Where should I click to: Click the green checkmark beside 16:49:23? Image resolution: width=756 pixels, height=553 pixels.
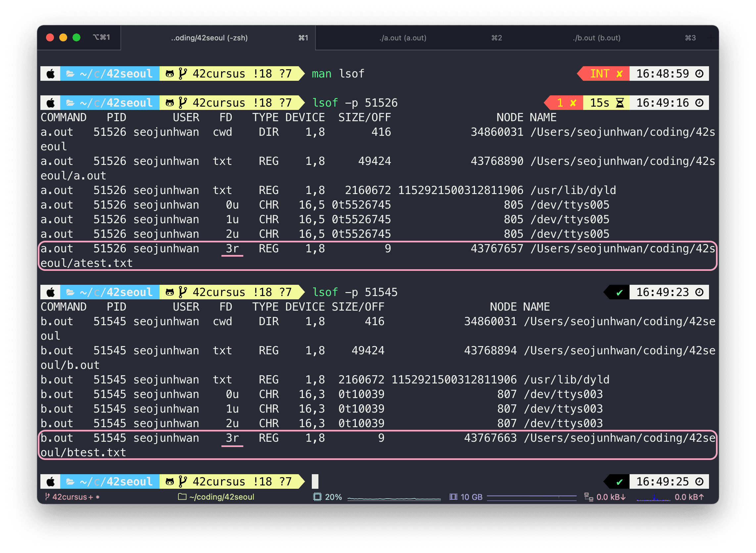click(619, 293)
